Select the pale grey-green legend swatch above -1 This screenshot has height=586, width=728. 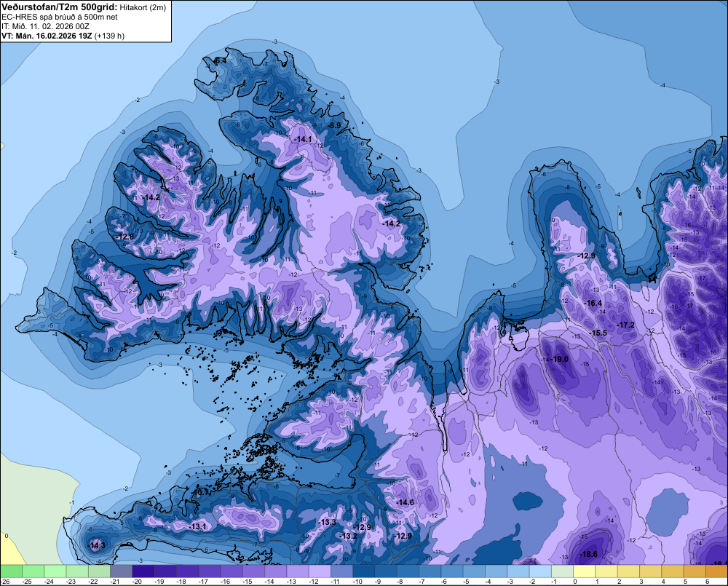(x=563, y=571)
